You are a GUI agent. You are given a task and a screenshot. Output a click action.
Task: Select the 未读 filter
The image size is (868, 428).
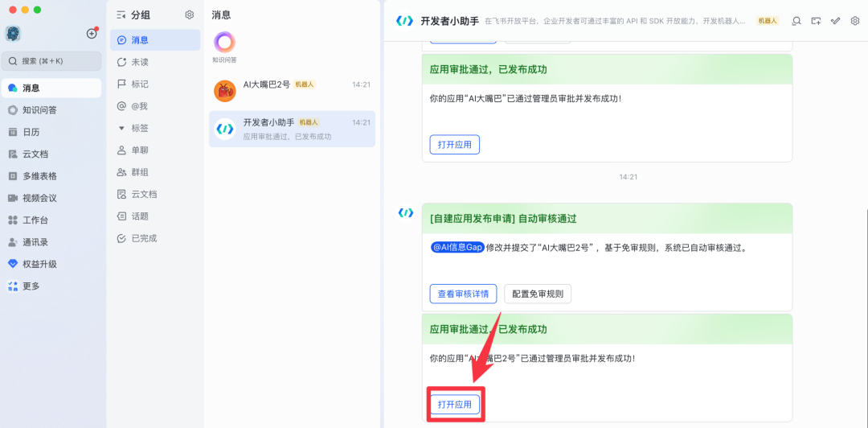(x=139, y=62)
